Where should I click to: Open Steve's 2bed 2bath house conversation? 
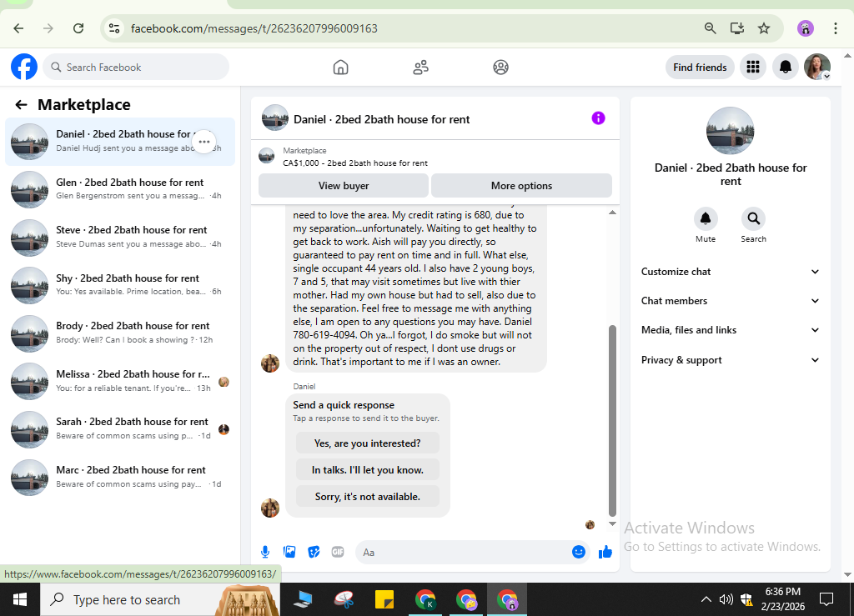pos(120,238)
